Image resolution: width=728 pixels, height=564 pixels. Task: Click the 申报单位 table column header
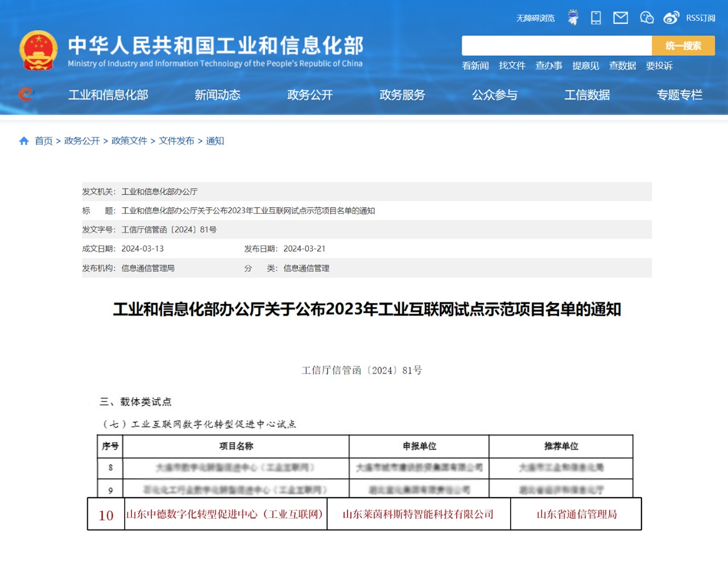point(419,446)
